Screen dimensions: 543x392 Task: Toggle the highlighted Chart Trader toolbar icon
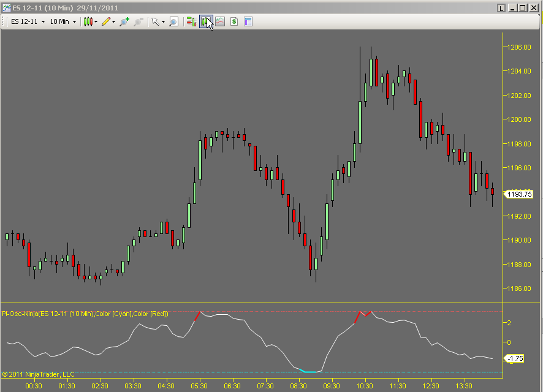click(x=205, y=21)
